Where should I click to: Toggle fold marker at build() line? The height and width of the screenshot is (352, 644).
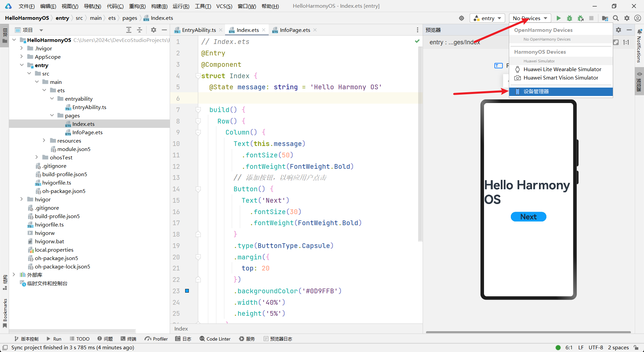[198, 110]
